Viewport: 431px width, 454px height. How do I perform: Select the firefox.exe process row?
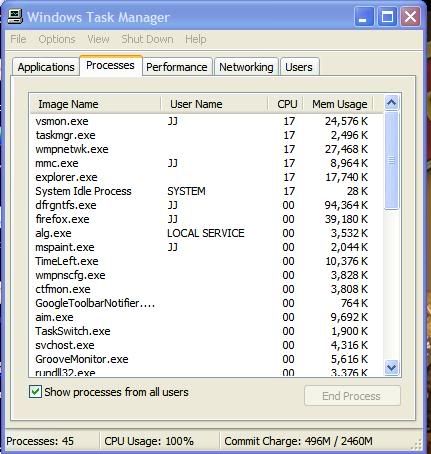(x=207, y=219)
